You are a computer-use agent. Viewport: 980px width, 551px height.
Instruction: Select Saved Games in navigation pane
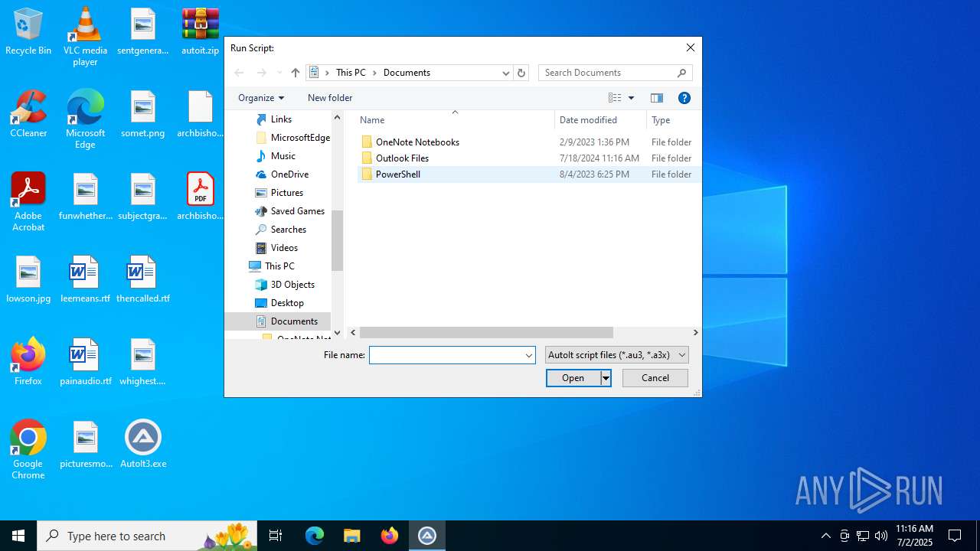(x=297, y=211)
